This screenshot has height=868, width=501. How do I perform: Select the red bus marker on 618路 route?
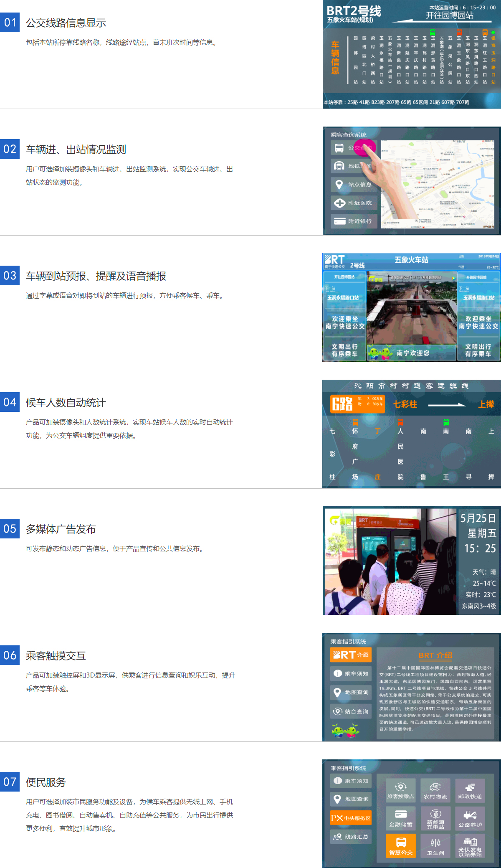(400, 422)
